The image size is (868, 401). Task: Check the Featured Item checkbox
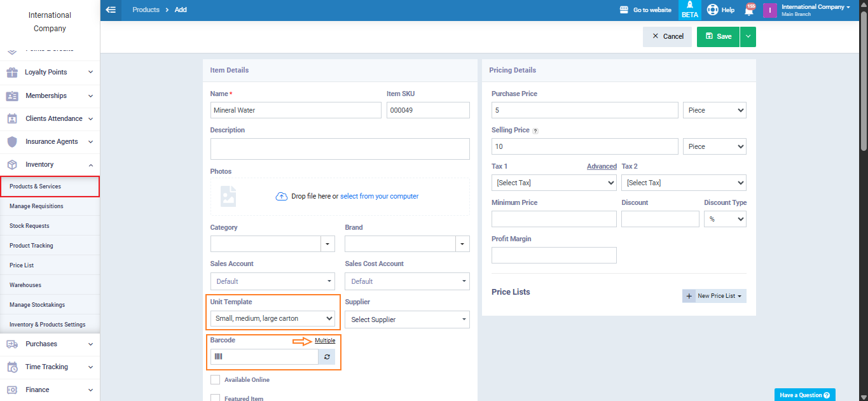coord(215,398)
